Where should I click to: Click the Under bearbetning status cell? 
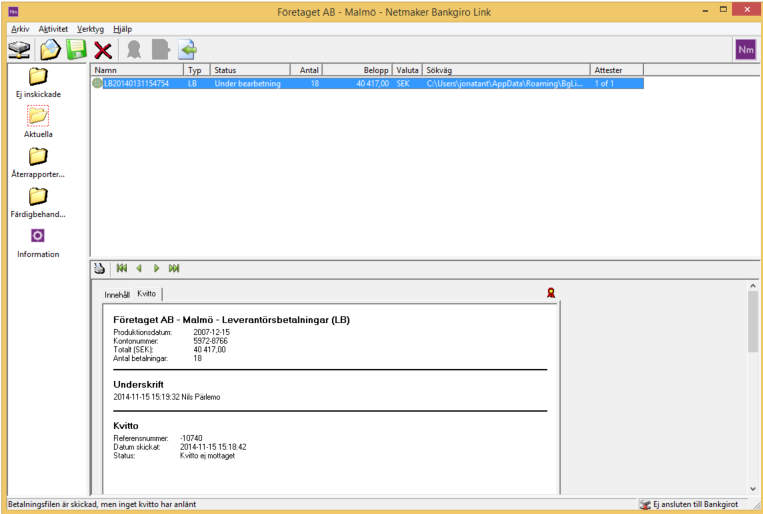tap(248, 83)
